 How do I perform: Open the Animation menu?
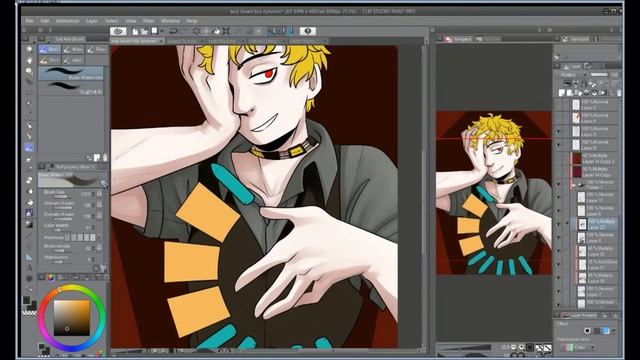tap(68, 20)
